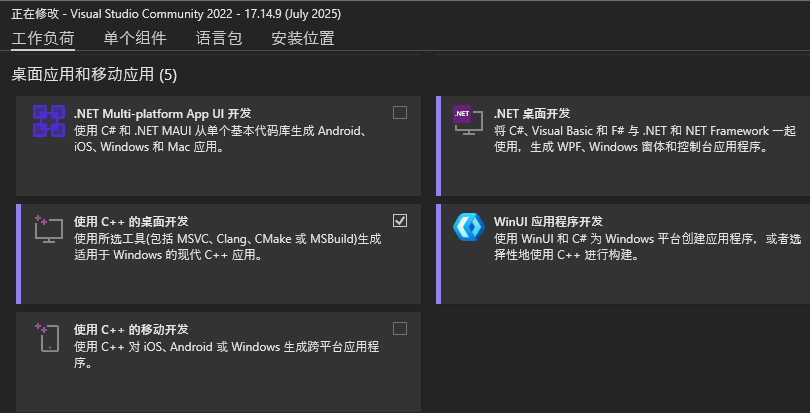Go to the 语言包 tab
Image resolution: width=810 pixels, height=413 pixels.
(219, 38)
